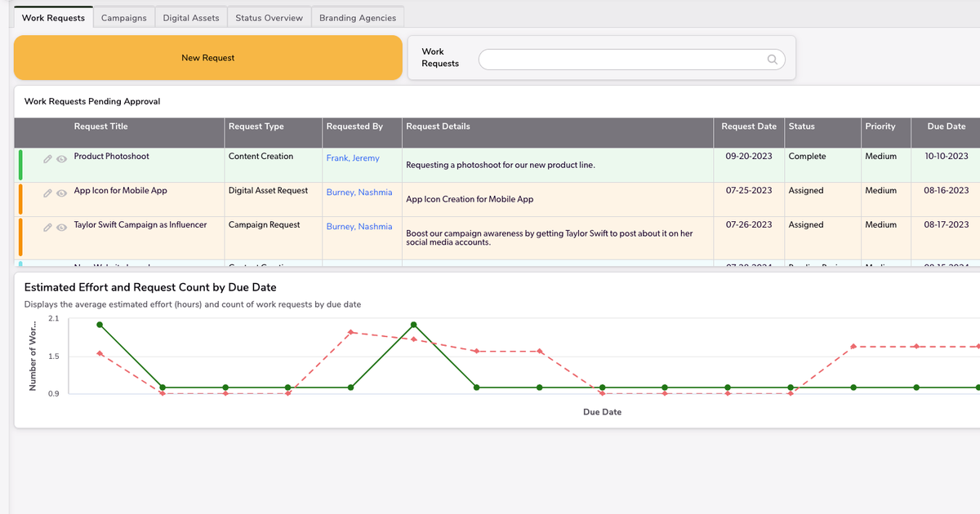Click due date 10-10-2023
Viewport: 980px width, 514px height.
coord(947,157)
